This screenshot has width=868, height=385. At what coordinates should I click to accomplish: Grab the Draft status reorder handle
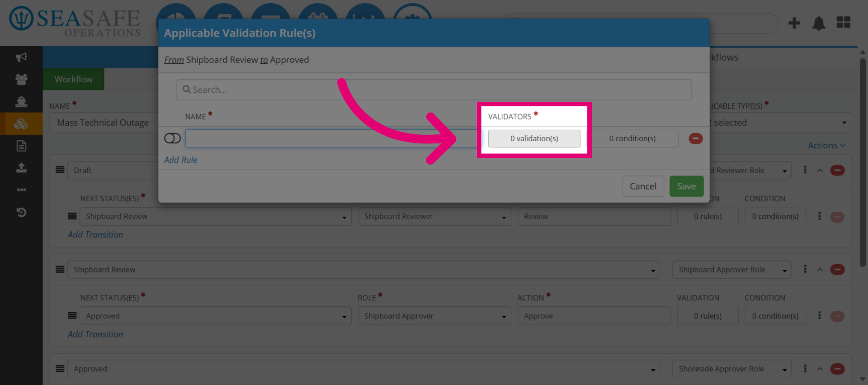tap(60, 170)
